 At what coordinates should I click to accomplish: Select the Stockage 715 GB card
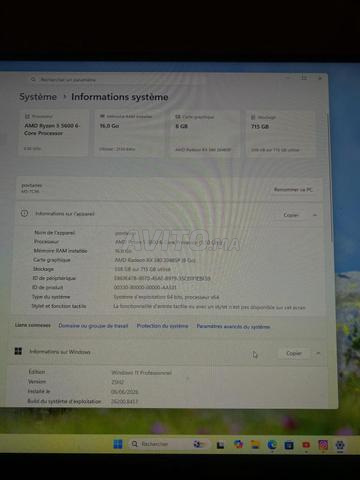(281, 134)
